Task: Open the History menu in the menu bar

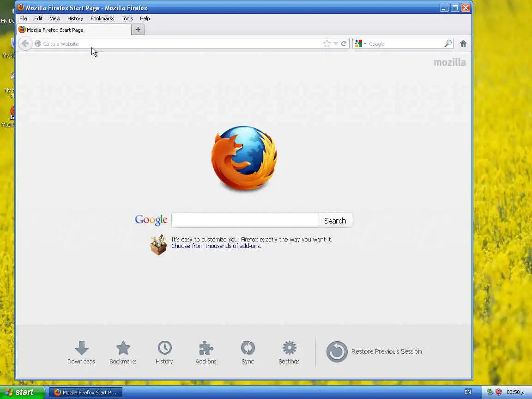Action: (75, 18)
